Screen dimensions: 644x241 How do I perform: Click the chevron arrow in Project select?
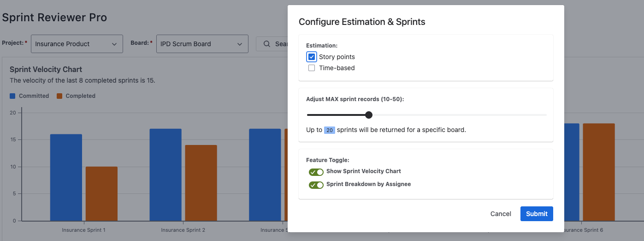(x=114, y=44)
